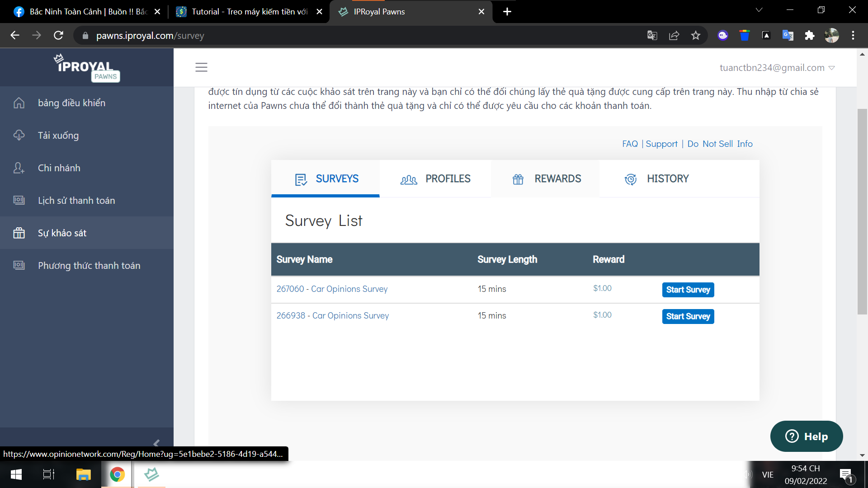Image resolution: width=868 pixels, height=488 pixels.
Task: Open the purple round extension icon
Action: coord(723,35)
